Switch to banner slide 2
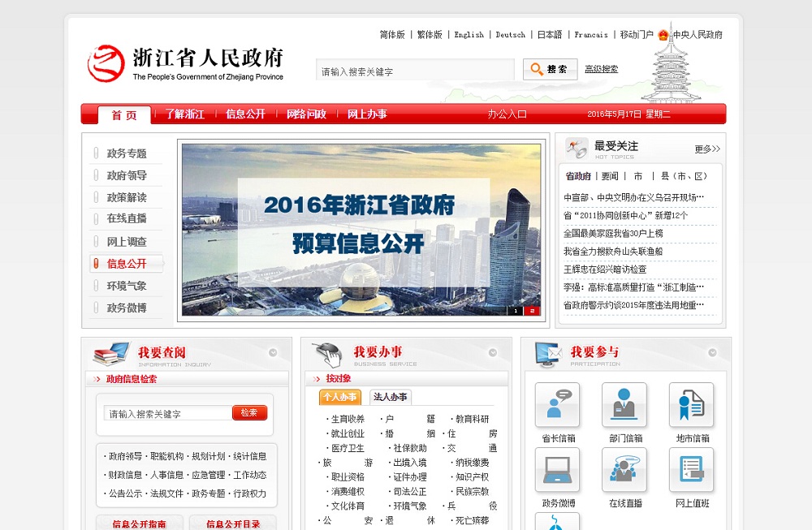The height and width of the screenshot is (530, 812). [x=532, y=311]
